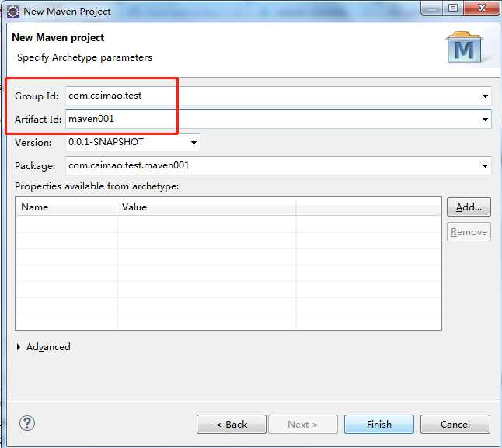Click the Group Id text field

278,96
